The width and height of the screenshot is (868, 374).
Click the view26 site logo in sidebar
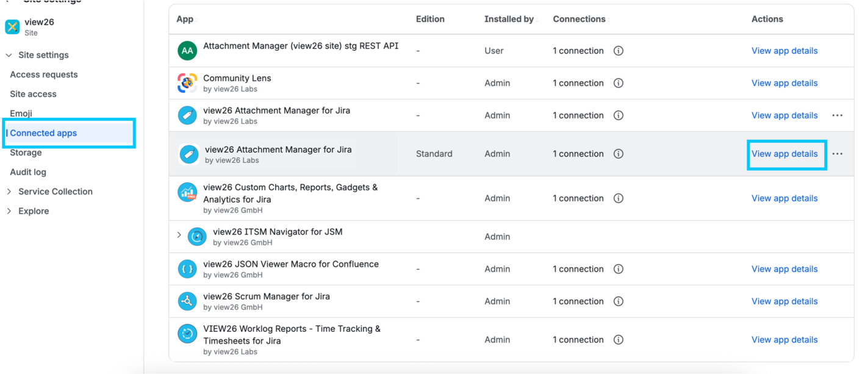coord(12,27)
